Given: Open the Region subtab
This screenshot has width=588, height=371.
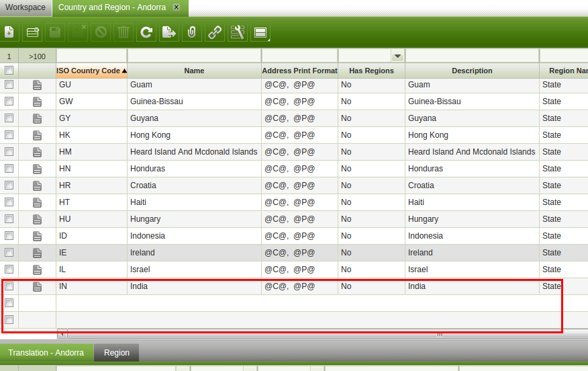Looking at the screenshot, I should [116, 353].
